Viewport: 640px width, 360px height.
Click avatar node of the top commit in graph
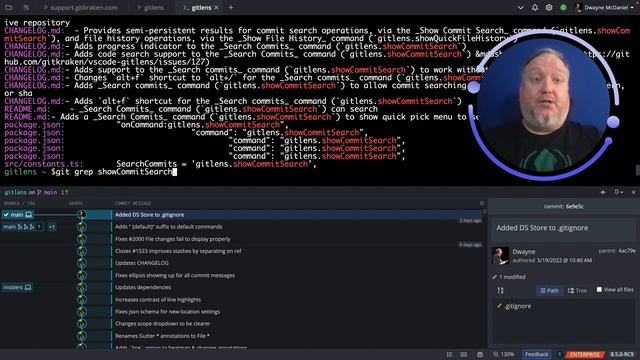click(x=82, y=214)
